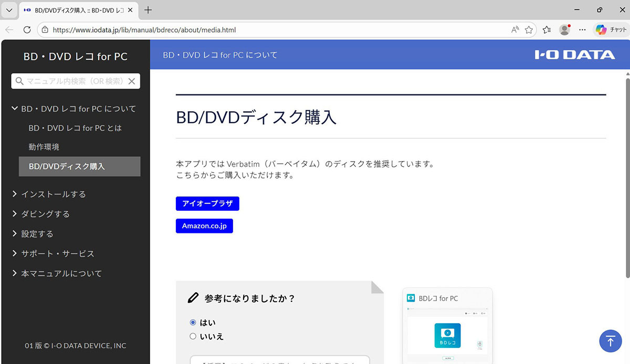Screen dimensions: 630x364
Task: Click the browser refresh icon
Action: pyautogui.click(x=27, y=30)
